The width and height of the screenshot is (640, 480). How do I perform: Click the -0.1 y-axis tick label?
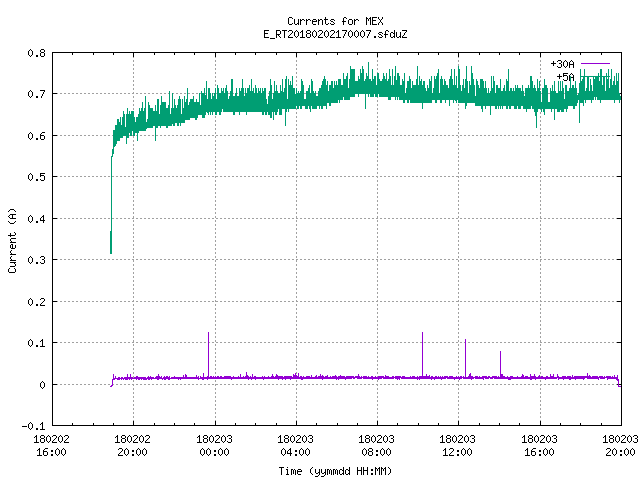33,426
